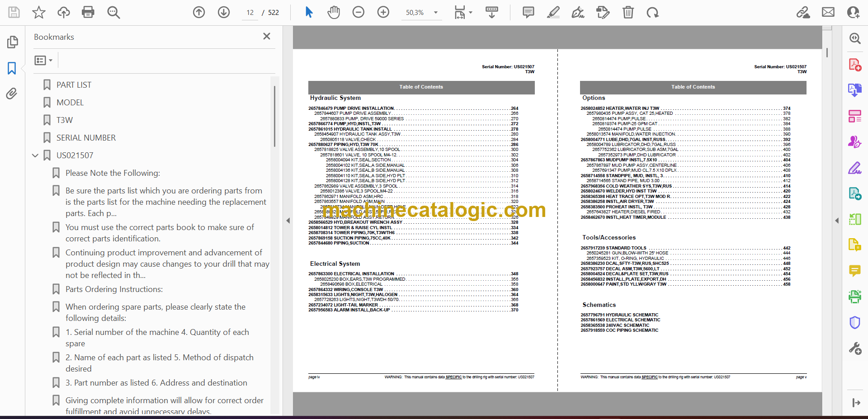Add a sticky note comment
The height and width of the screenshot is (419, 868).
point(528,12)
